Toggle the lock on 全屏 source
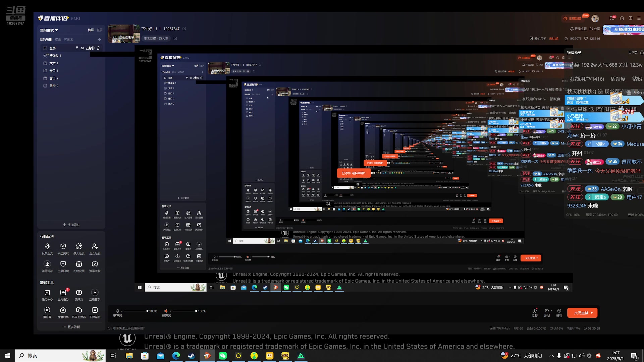This screenshot has width=644, height=362. click(88, 48)
